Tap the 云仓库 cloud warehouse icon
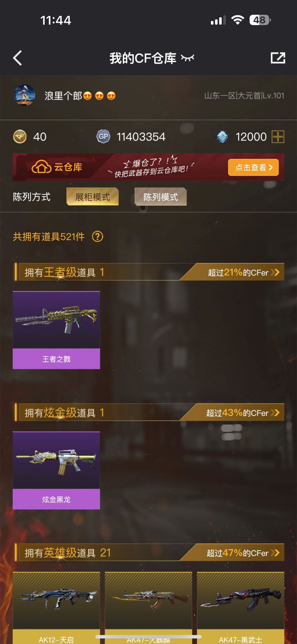 coord(41,167)
